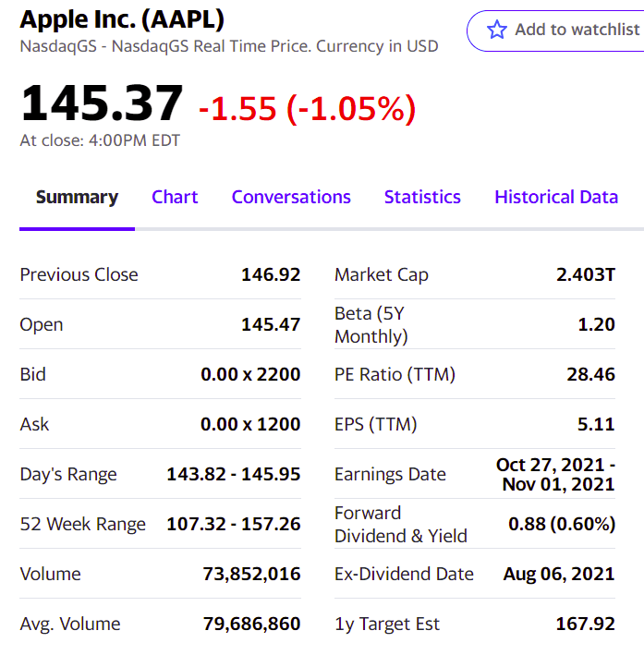Click the 1y Target Est label

coord(387,625)
